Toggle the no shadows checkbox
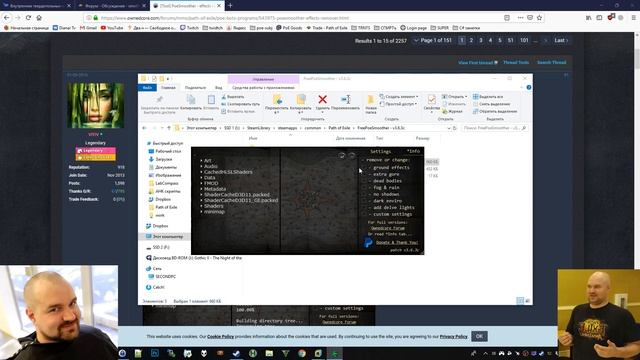 364,194
